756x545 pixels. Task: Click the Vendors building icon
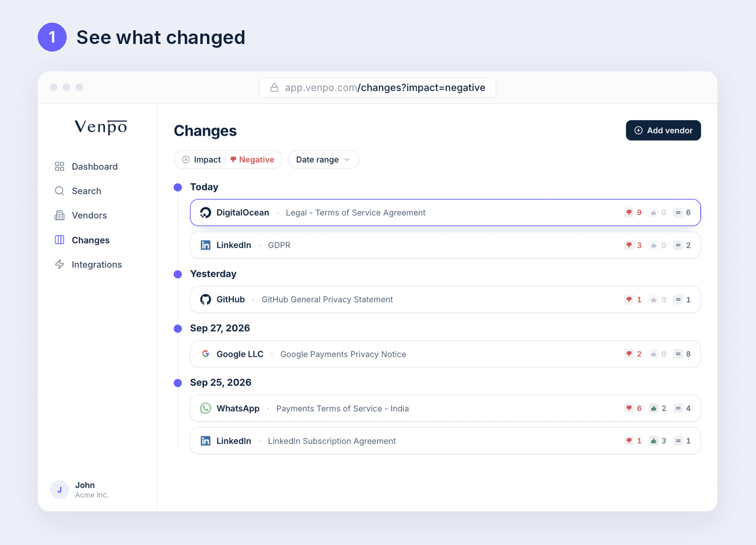coord(60,216)
